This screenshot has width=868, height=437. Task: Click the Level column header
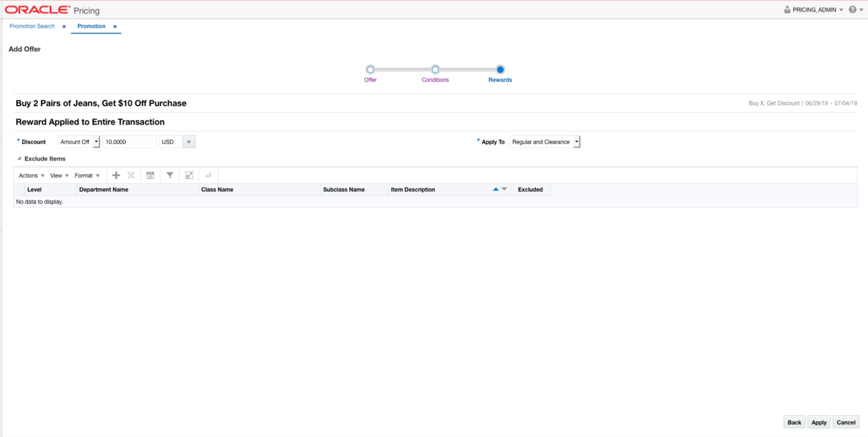pos(51,189)
